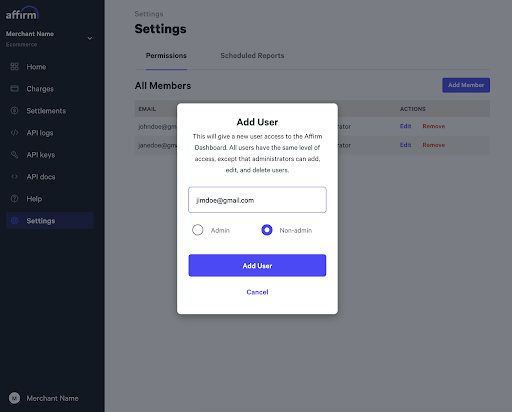Switch to the Scheduled Reports tab
The image size is (512, 412).
[x=252, y=56]
